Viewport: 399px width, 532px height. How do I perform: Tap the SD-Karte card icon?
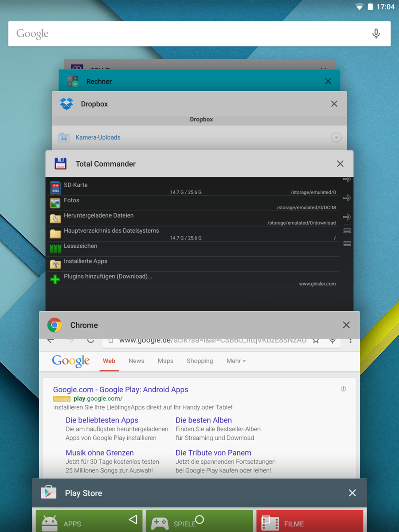click(x=55, y=188)
